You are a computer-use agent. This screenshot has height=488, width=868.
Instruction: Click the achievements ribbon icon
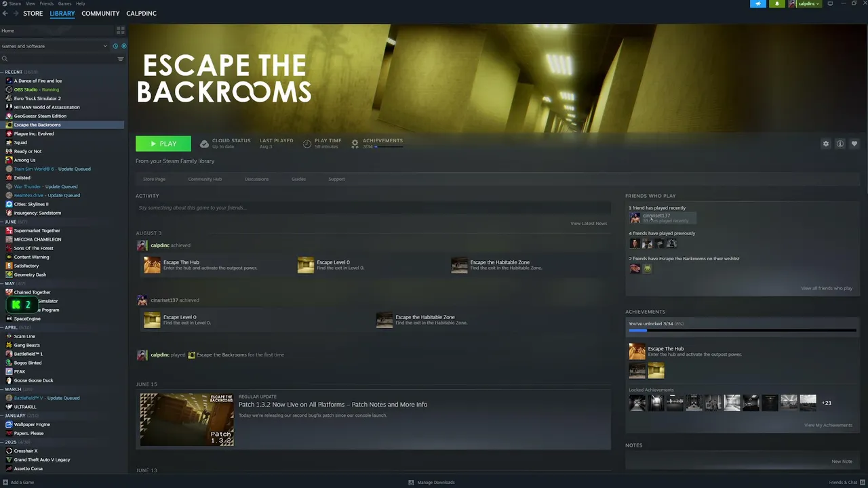tap(355, 144)
